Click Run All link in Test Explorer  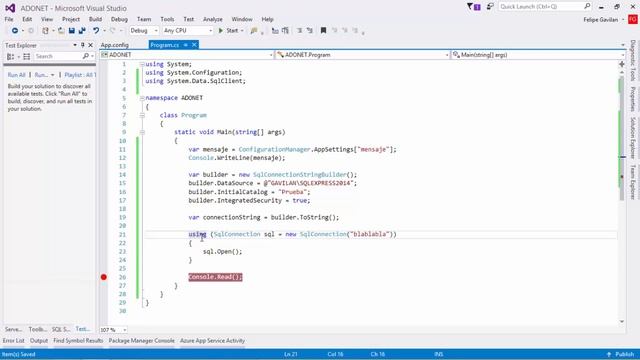[16, 75]
